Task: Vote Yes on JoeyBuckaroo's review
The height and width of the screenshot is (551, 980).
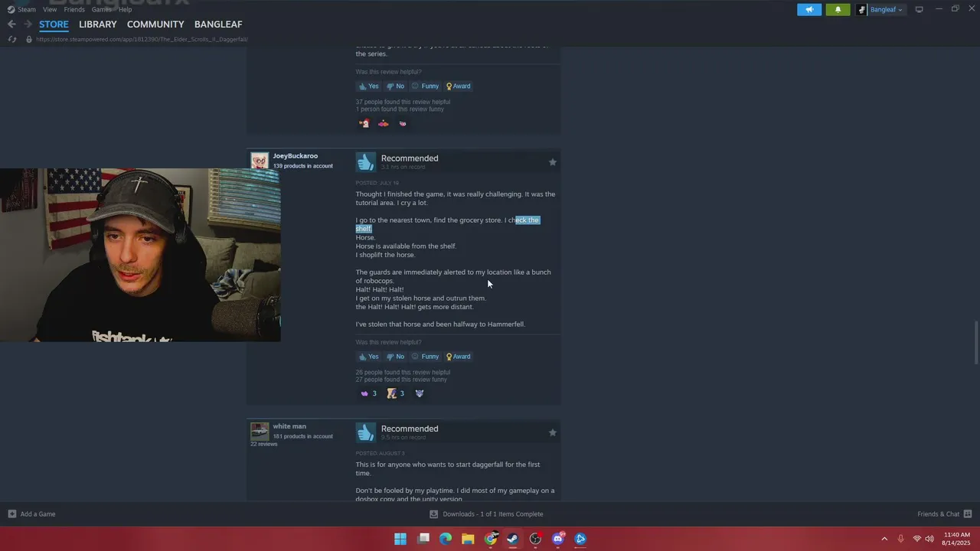Action: (x=369, y=357)
